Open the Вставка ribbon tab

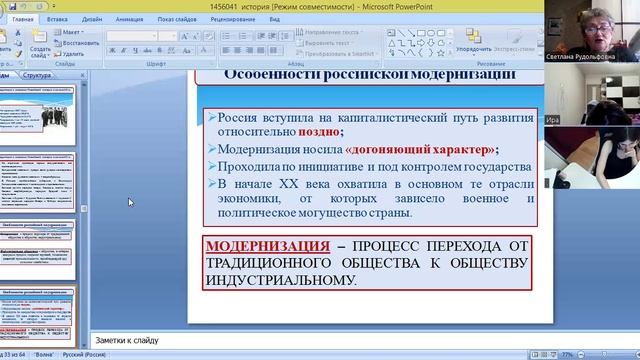[57, 19]
